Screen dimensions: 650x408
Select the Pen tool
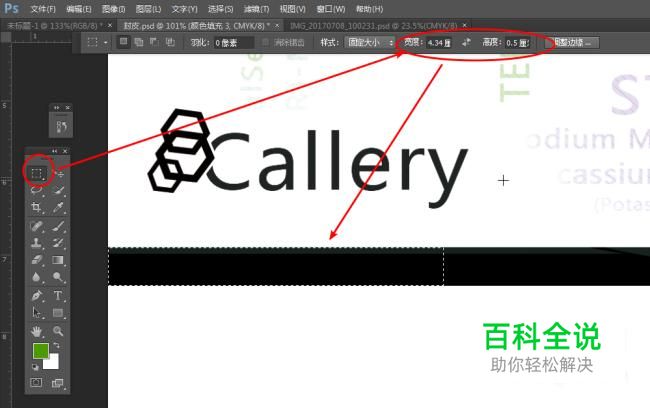pos(36,296)
